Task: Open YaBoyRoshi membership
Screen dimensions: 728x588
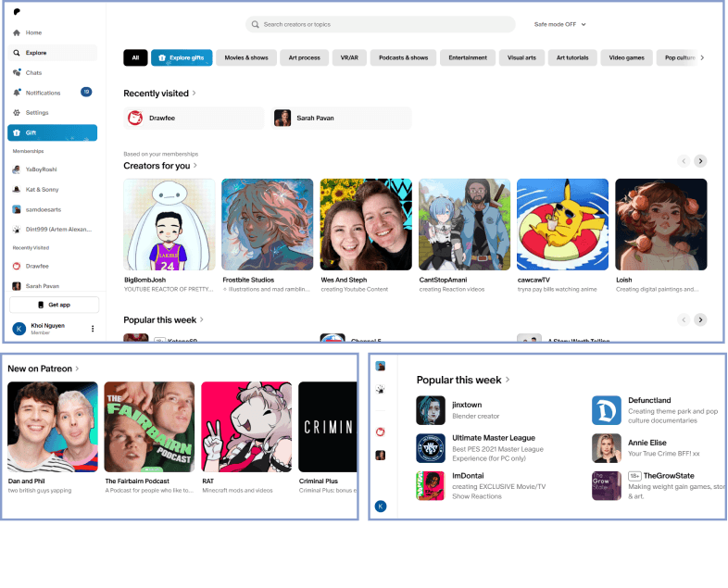Action: [53, 169]
